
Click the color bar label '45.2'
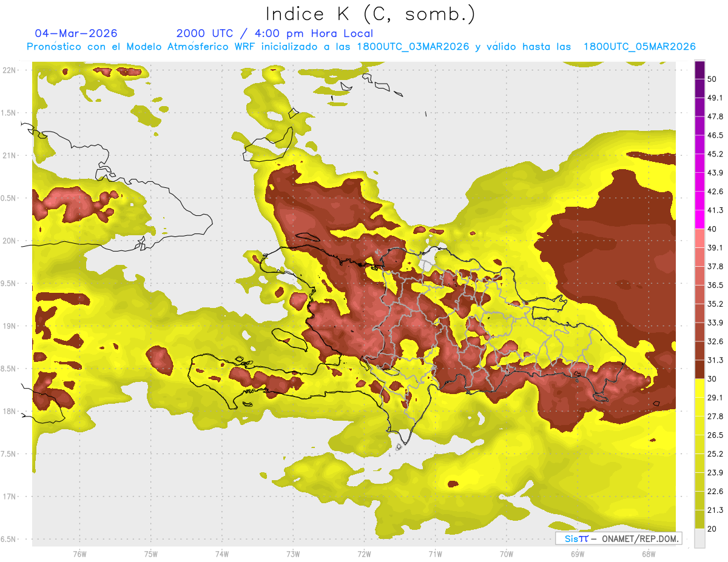coord(715,154)
